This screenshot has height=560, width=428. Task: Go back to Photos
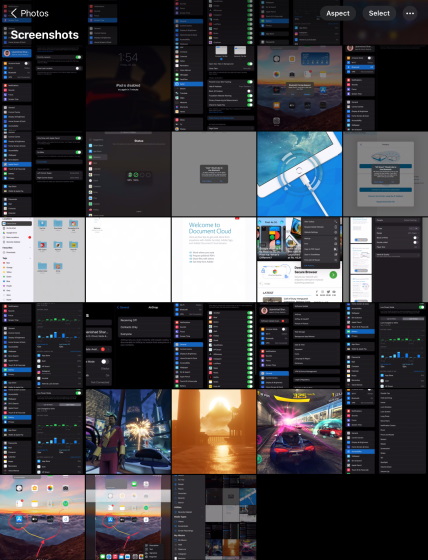30,13
